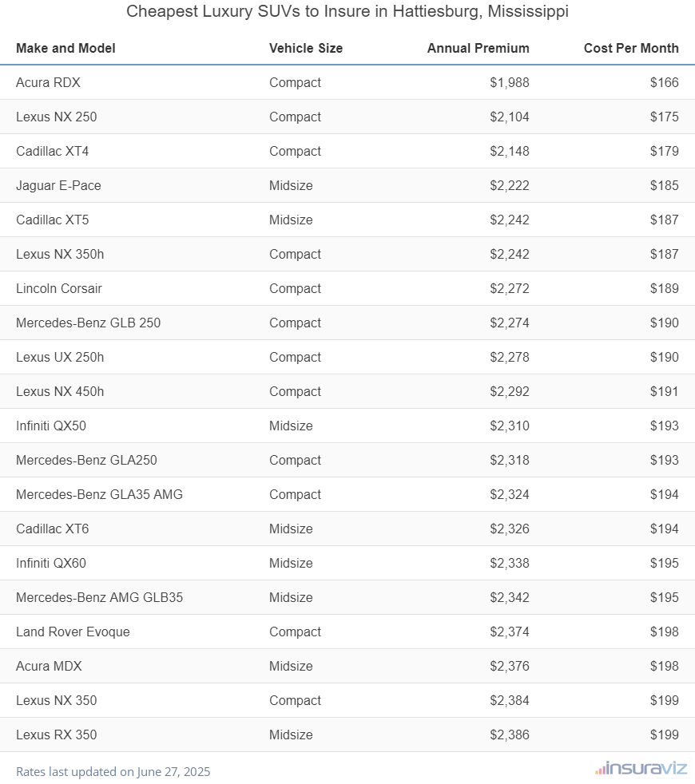Click the $1,988 annual premium value
This screenshot has height=784, width=695.
coord(510,82)
